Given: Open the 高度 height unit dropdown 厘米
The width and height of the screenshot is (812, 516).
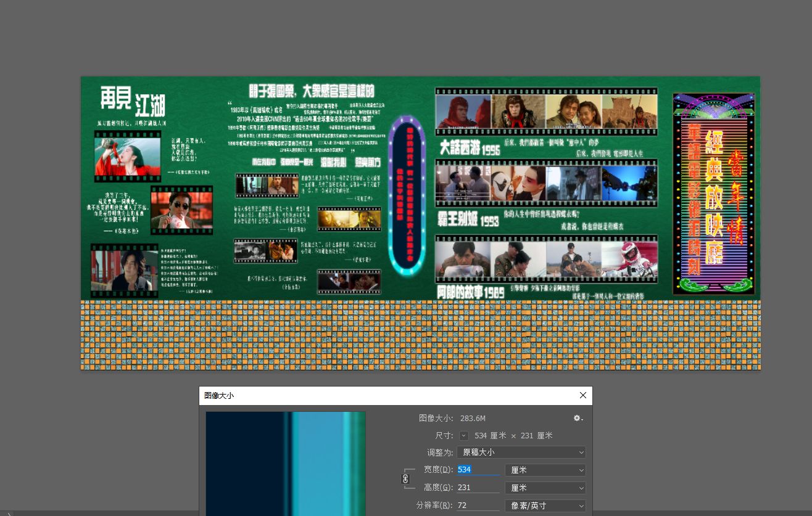Looking at the screenshot, I should [x=545, y=488].
